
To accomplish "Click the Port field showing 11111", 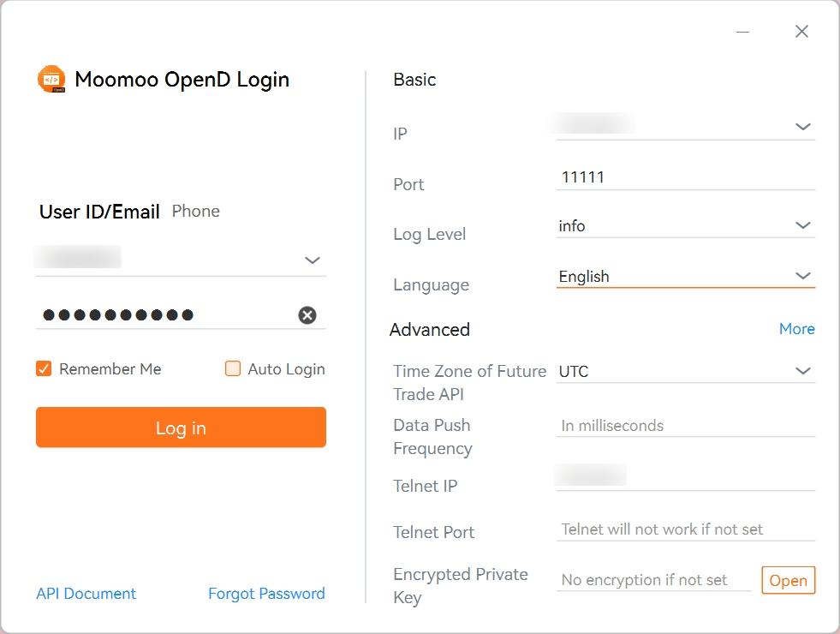I will (686, 177).
